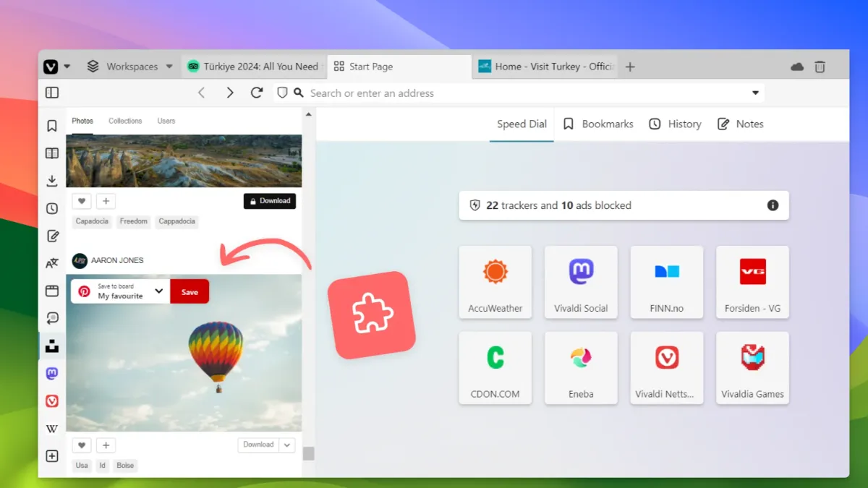Open the AccuWeather speed dial
868x488 pixels.
(495, 282)
